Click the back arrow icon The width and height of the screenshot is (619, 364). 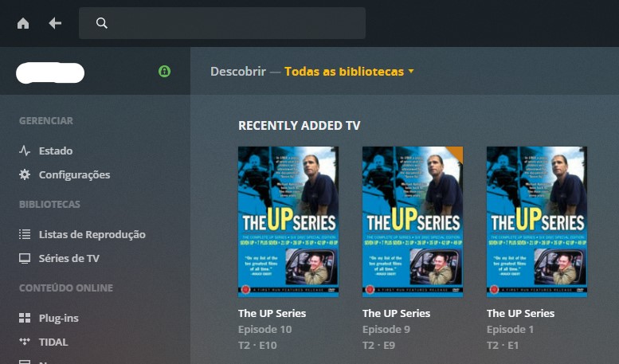tap(55, 23)
